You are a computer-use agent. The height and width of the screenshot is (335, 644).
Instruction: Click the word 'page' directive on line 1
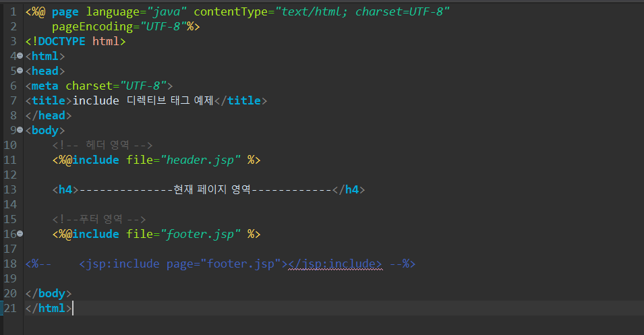(65, 12)
